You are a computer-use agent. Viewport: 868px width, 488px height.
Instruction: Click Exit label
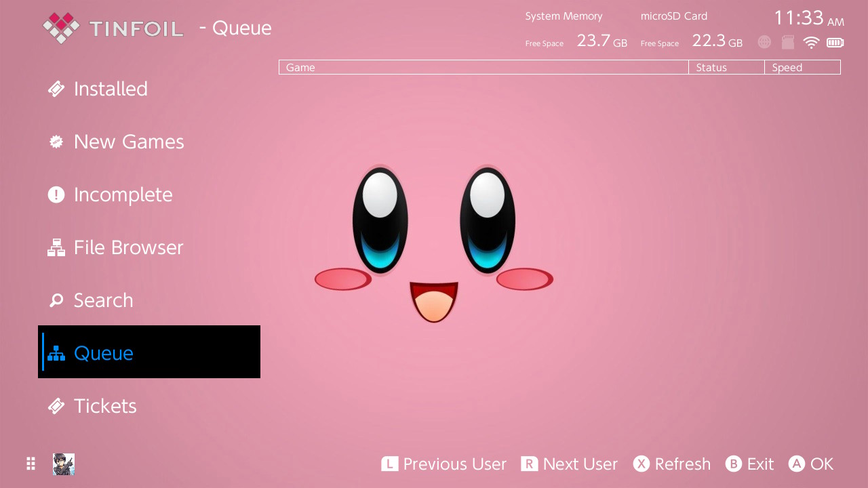(760, 464)
